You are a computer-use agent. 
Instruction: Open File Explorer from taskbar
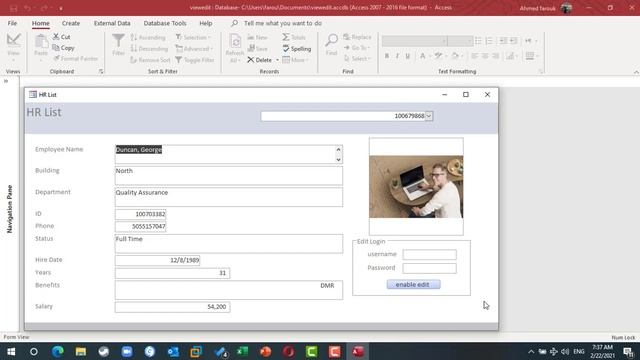point(80,351)
